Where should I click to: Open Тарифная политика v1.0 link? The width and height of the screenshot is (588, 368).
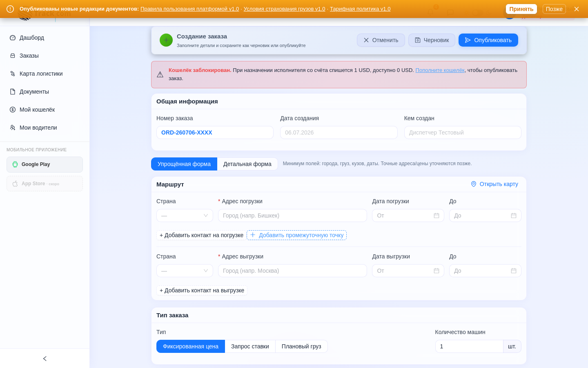click(360, 9)
